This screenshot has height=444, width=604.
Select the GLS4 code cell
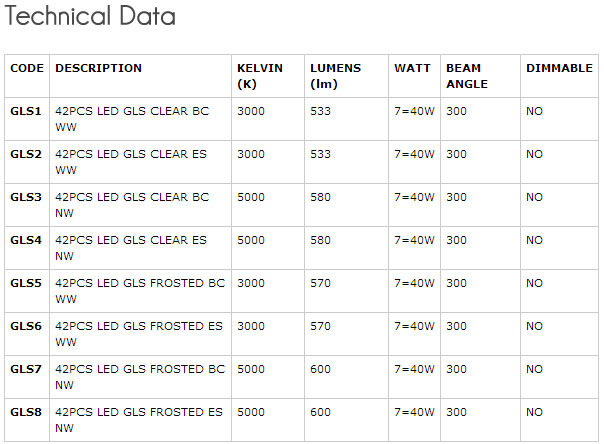[26, 240]
